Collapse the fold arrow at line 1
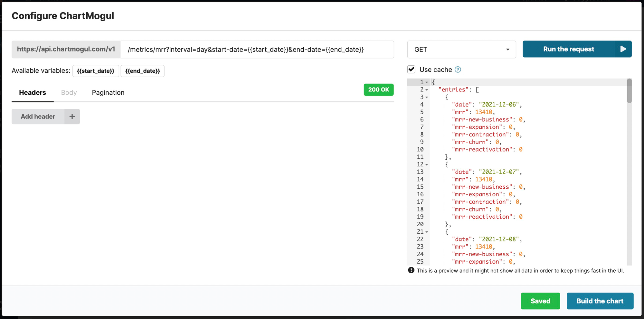Screen dimensions: 644x319 tap(427, 82)
